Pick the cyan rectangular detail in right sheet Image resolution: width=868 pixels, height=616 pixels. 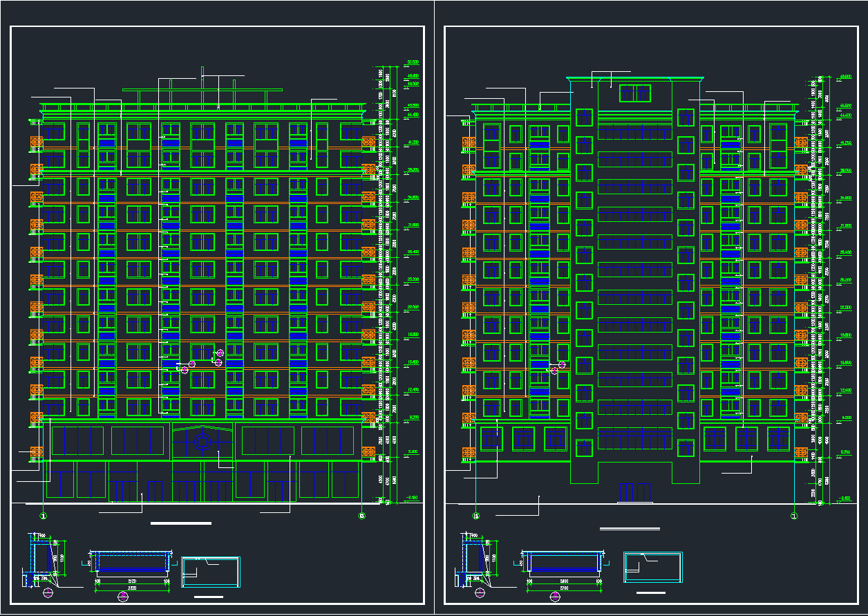652,568
